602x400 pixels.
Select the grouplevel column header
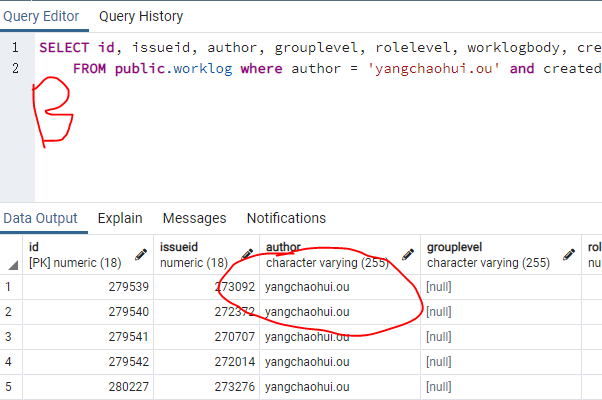pos(501,255)
